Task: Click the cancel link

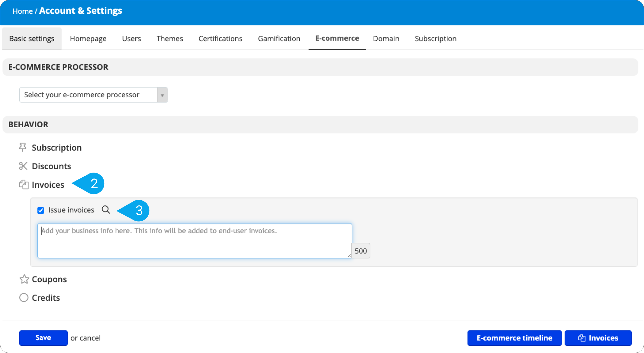Action: point(90,338)
